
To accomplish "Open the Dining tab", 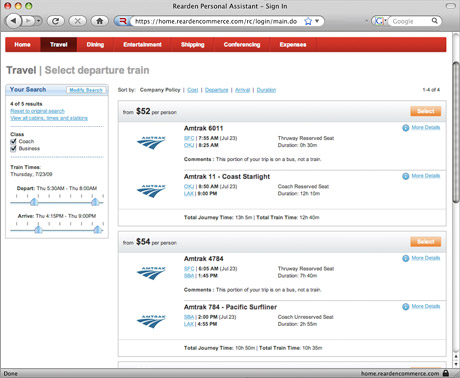I will (95, 45).
